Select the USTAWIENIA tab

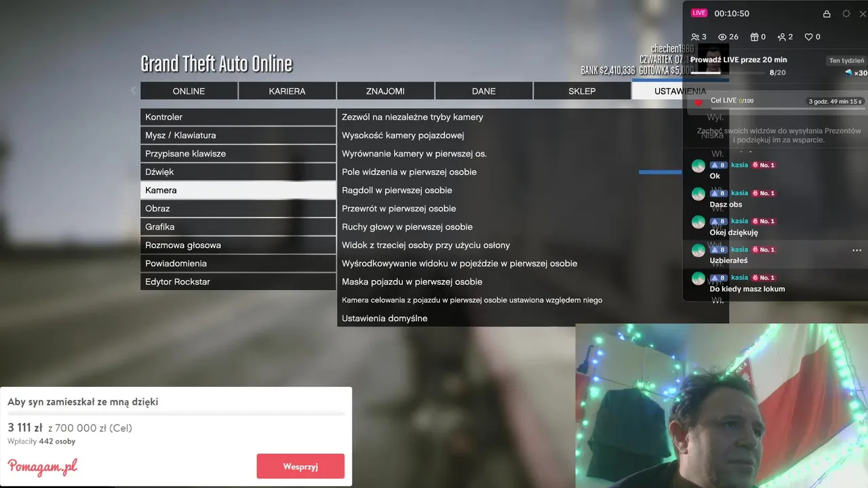[680, 91]
